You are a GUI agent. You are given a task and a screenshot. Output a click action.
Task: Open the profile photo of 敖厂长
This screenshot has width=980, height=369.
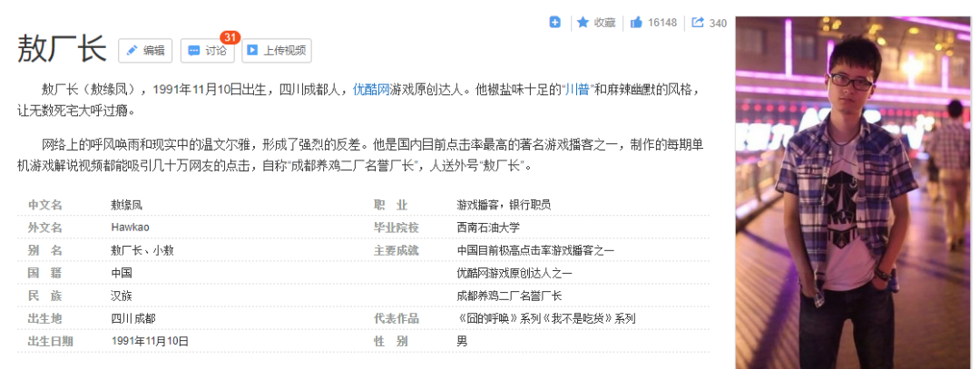[x=852, y=192]
